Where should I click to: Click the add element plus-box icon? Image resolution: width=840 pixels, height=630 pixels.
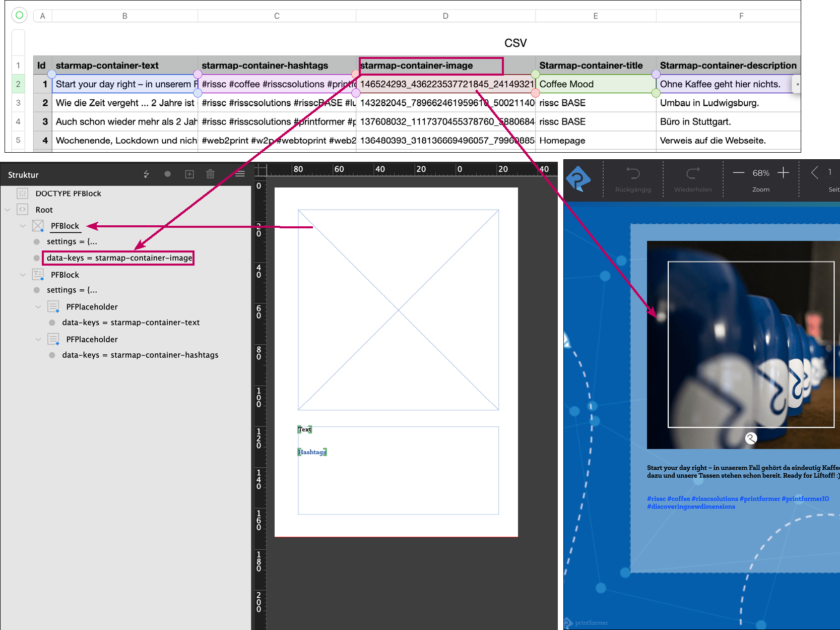tap(189, 174)
